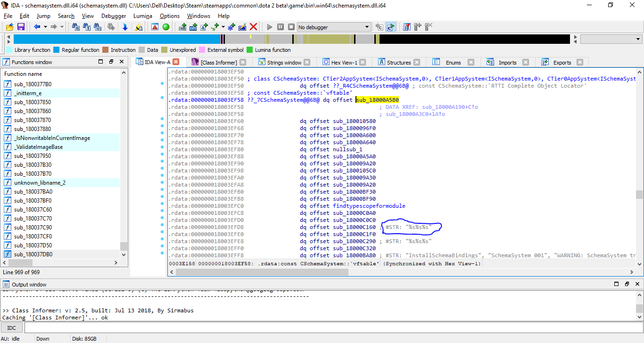The image size is (644, 343).
Task: Click the binoculars byte sequence search icon
Action: coord(98,27)
